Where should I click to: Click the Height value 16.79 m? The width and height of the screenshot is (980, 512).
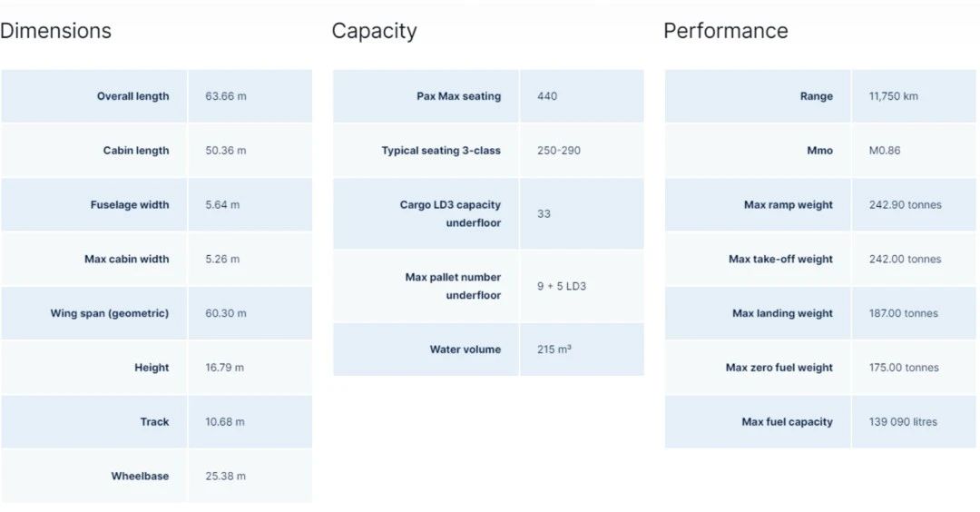(x=224, y=368)
